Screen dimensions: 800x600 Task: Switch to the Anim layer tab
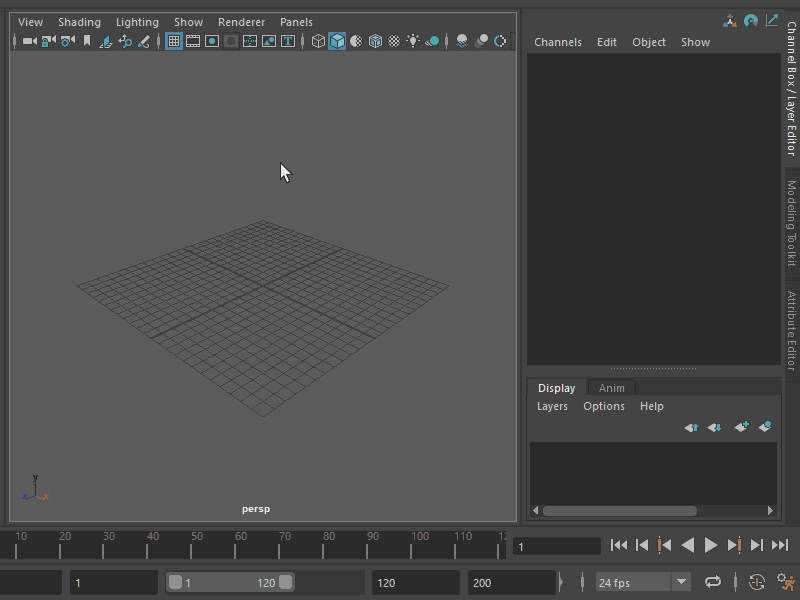coord(611,388)
